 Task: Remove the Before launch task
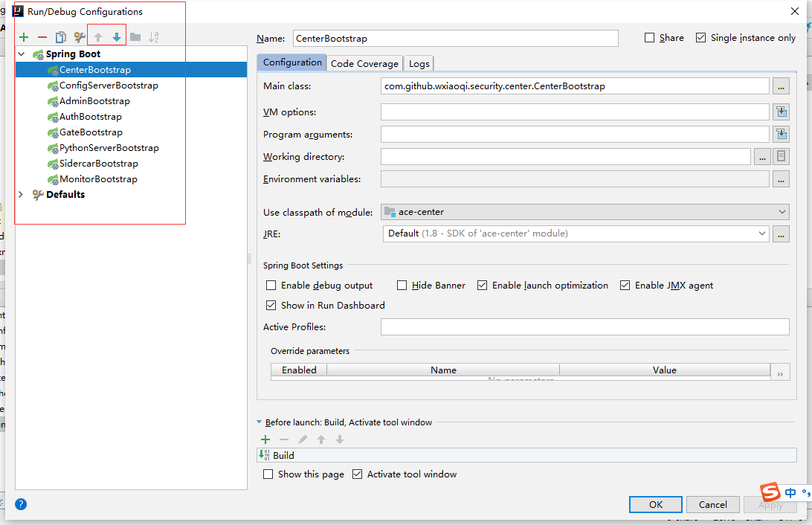[x=284, y=439]
